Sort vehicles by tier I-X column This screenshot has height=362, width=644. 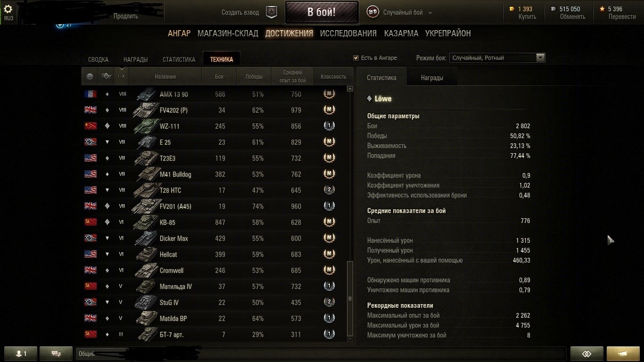[x=121, y=76]
